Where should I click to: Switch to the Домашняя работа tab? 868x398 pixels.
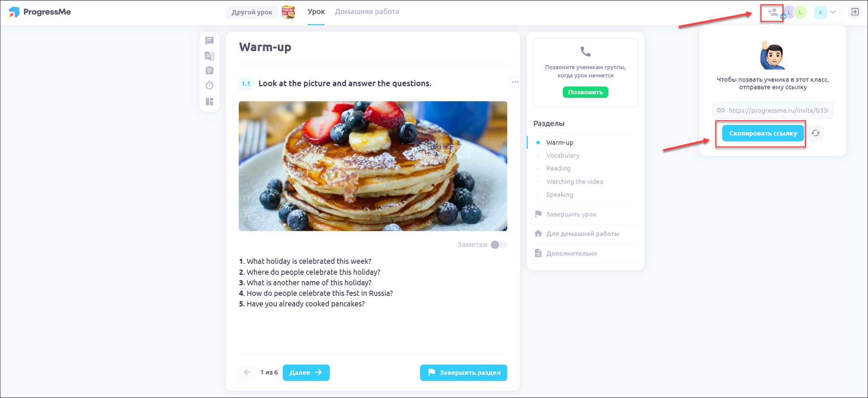click(367, 12)
